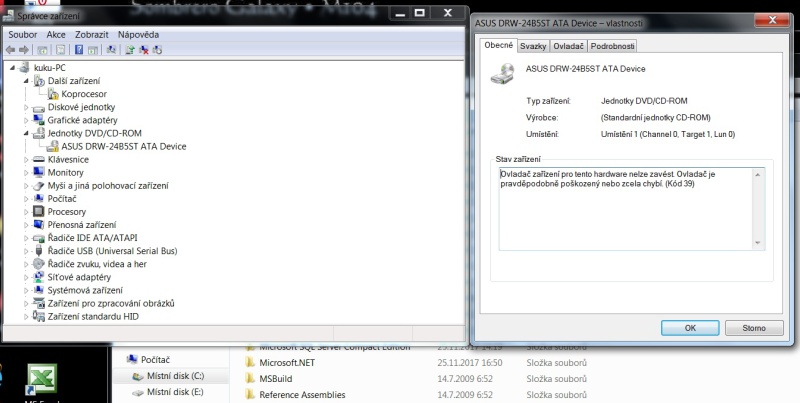Switch to the Podrobnosti tab
Screen dimensions: 800x403
[612, 46]
